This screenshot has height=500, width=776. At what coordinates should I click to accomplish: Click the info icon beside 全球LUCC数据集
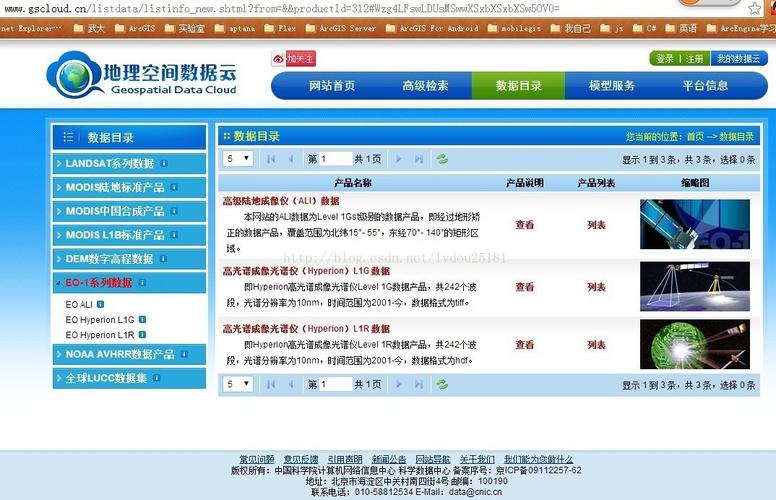[x=156, y=378]
